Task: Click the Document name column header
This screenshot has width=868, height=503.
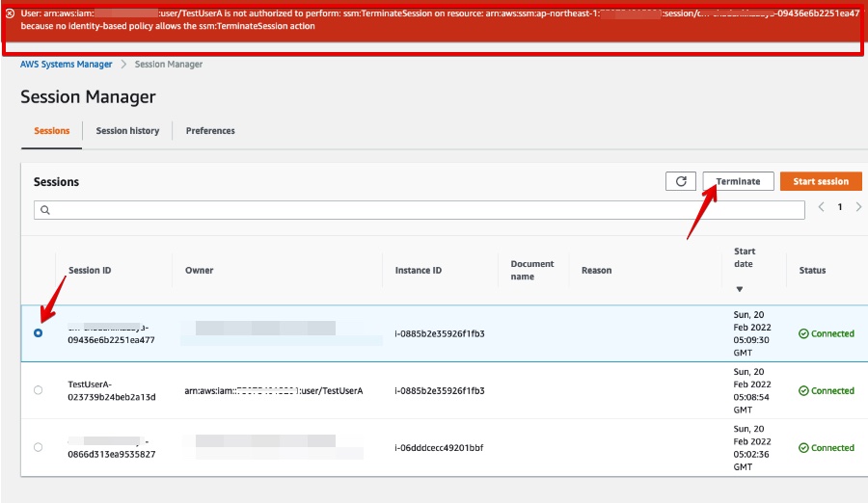Action: 532,270
